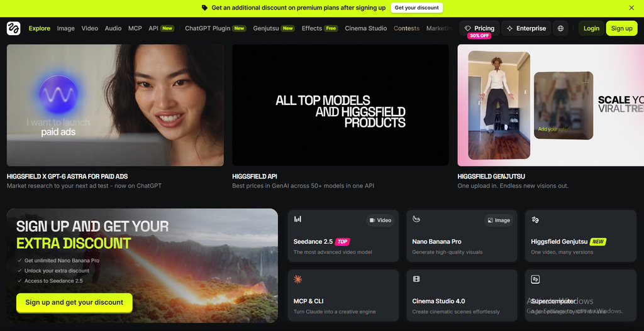
Task: Click the Supercomputer card icon
Action: pyautogui.click(x=535, y=279)
